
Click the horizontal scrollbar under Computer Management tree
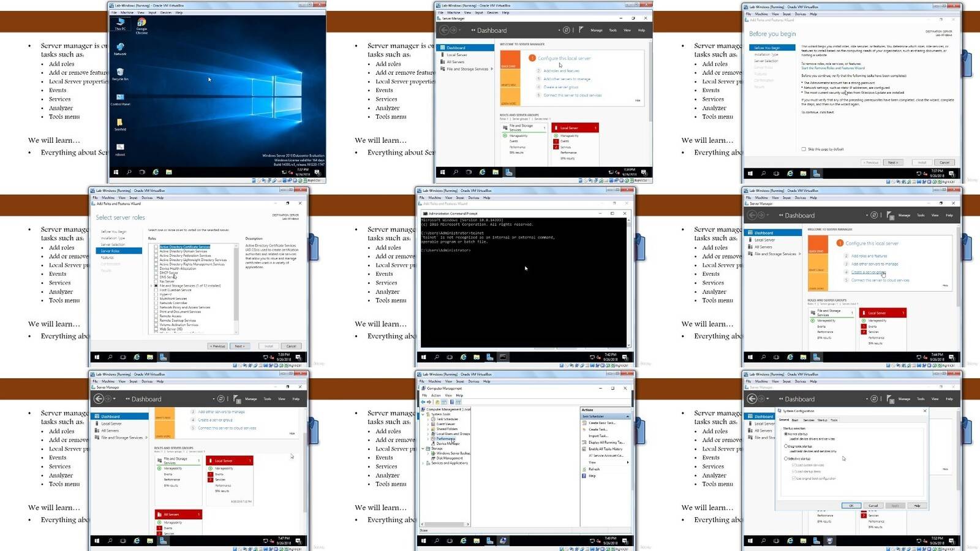tap(445, 524)
